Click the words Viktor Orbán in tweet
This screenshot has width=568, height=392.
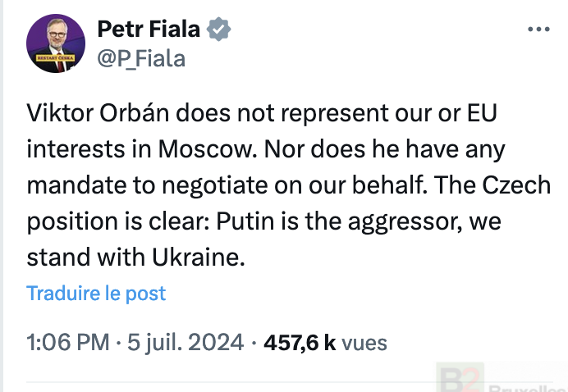98,113
